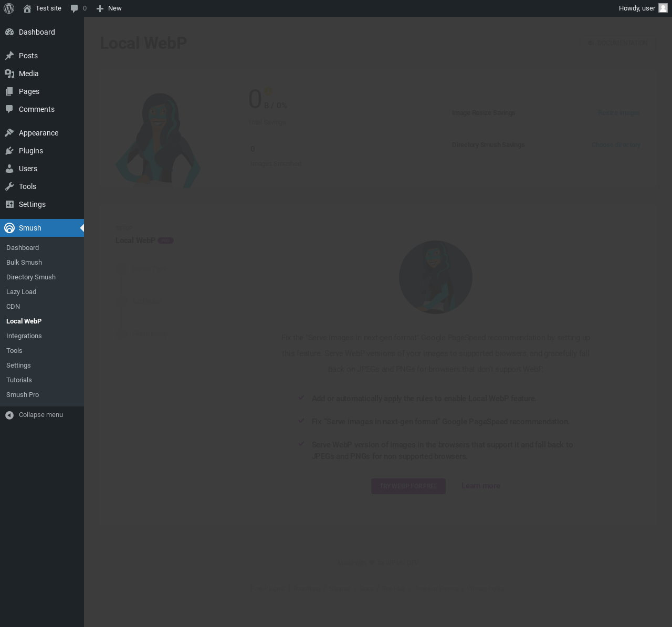672x627 pixels.
Task: Click the 'Directory Smush Savings' label
Action: tap(488, 145)
